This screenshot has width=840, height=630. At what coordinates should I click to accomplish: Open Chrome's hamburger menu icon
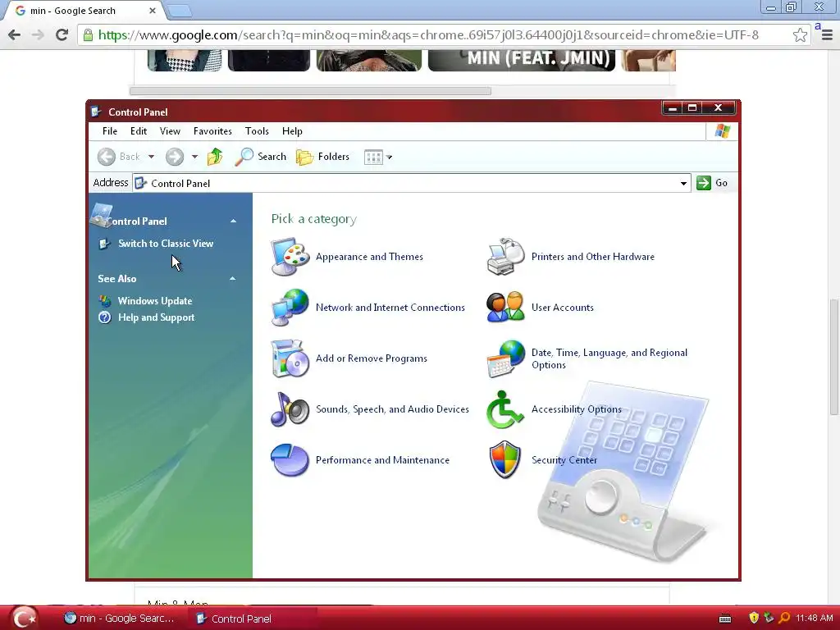827,34
